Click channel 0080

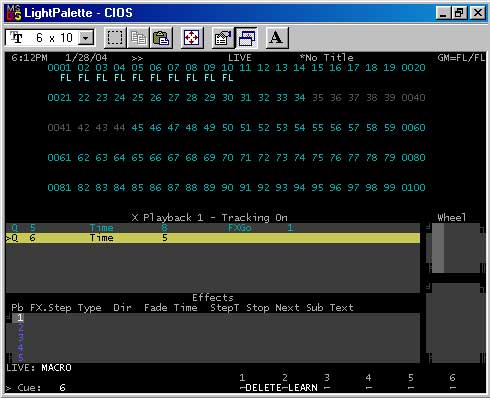(413, 158)
